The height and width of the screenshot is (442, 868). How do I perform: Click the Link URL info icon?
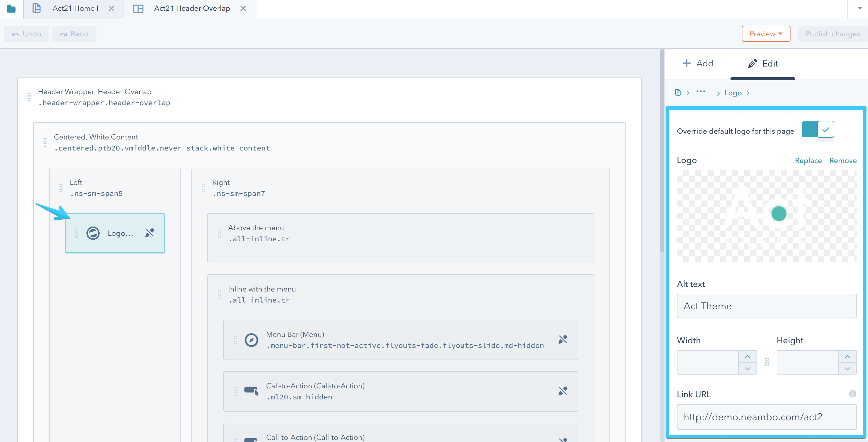click(852, 394)
